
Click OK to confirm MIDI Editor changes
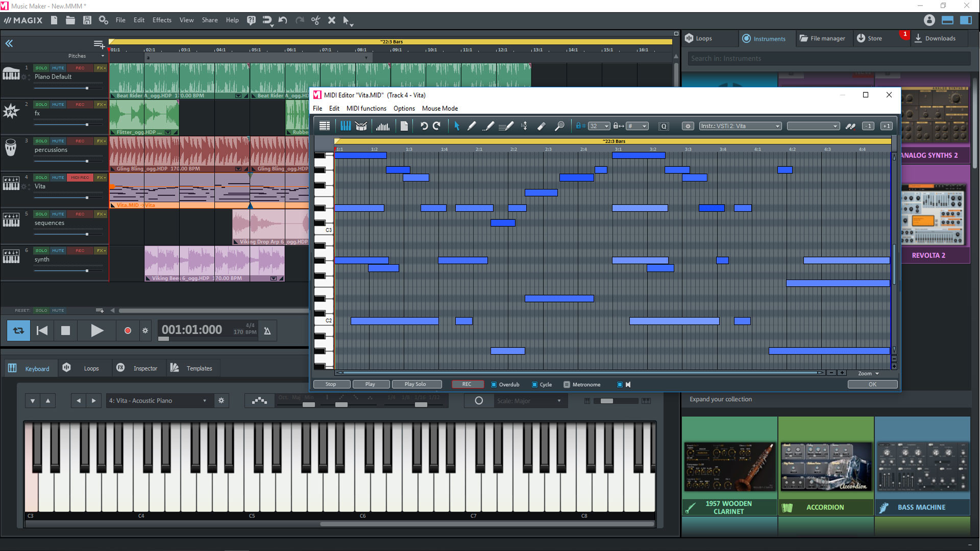872,384
